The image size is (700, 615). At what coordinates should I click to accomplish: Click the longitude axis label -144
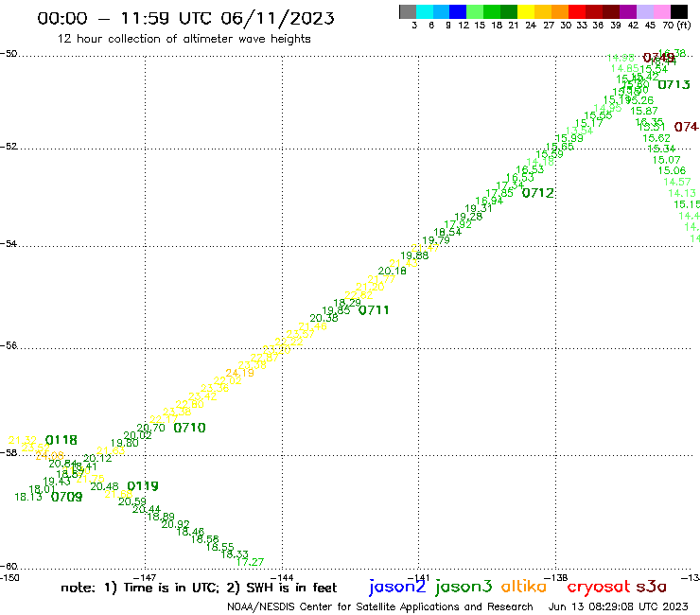(x=282, y=578)
